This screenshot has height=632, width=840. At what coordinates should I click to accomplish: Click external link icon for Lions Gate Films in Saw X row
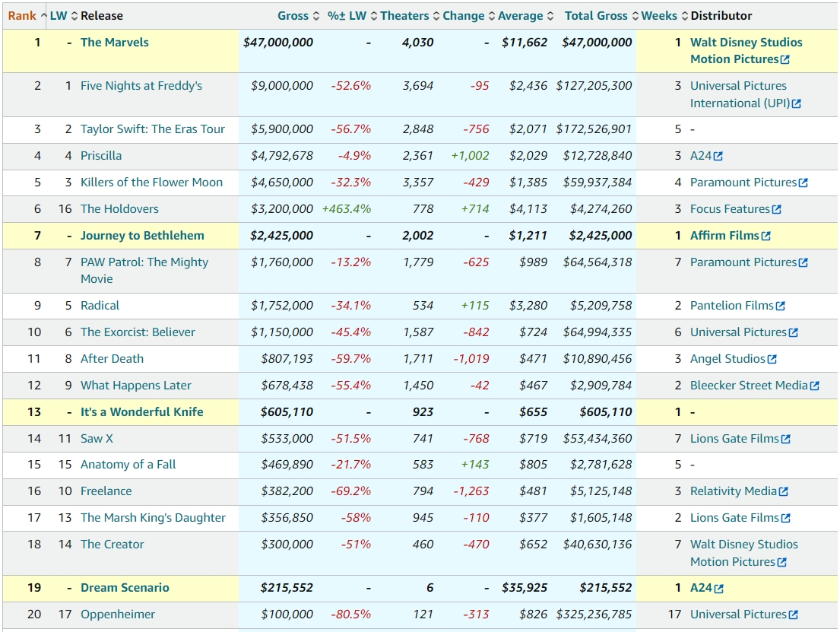(x=785, y=439)
